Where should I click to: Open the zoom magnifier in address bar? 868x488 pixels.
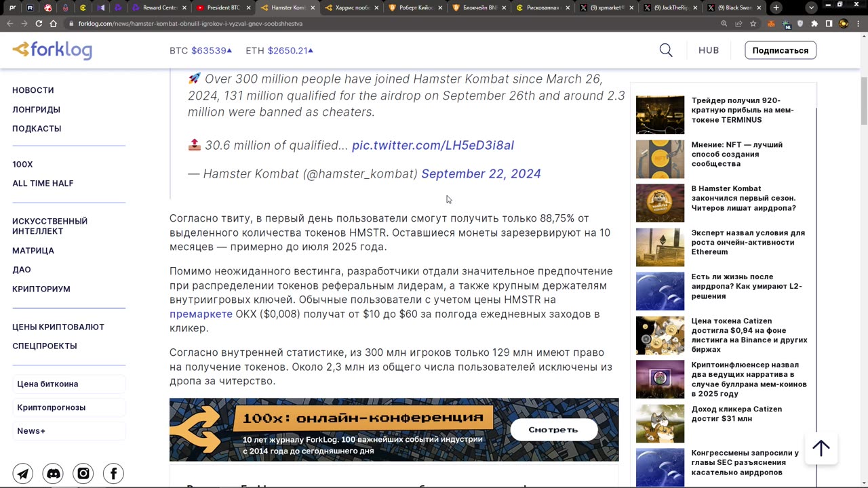point(724,23)
